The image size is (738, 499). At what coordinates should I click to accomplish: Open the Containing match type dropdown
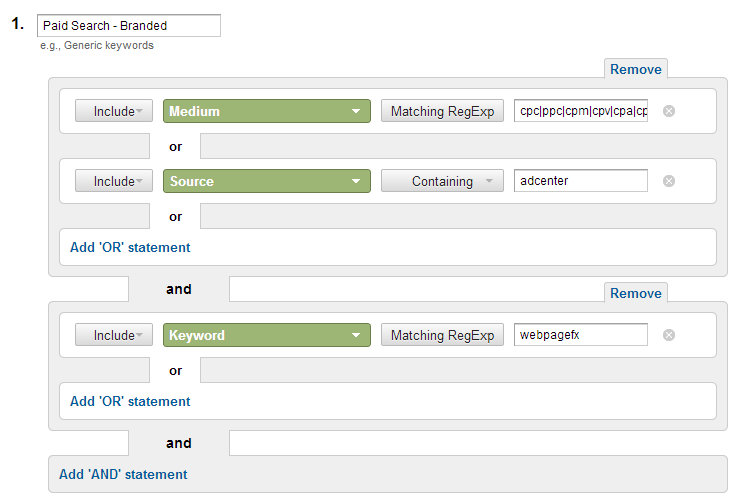pos(442,181)
